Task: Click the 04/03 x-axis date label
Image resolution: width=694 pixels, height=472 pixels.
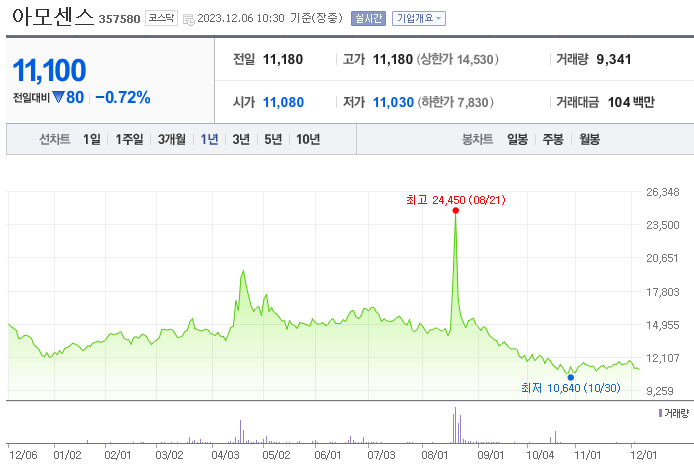Action: click(225, 455)
